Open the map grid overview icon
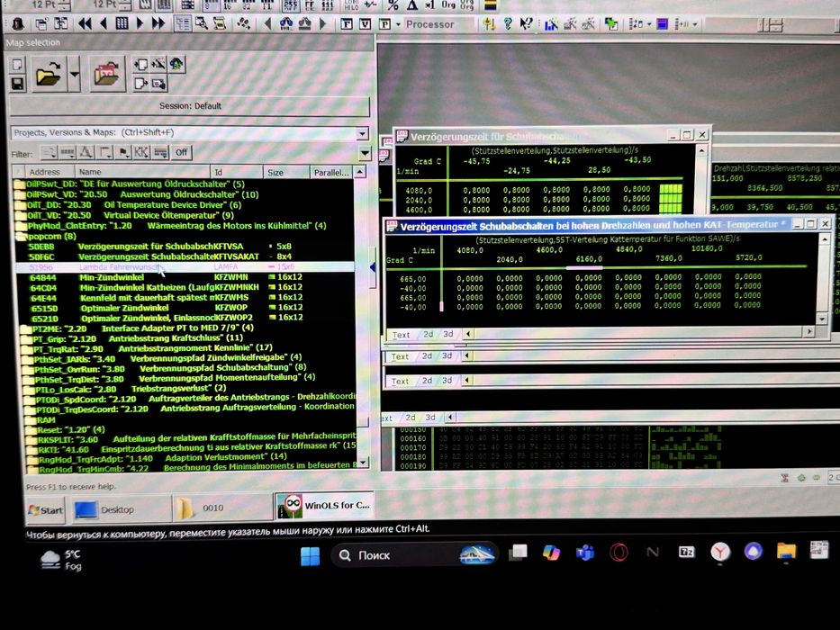 [122, 23]
